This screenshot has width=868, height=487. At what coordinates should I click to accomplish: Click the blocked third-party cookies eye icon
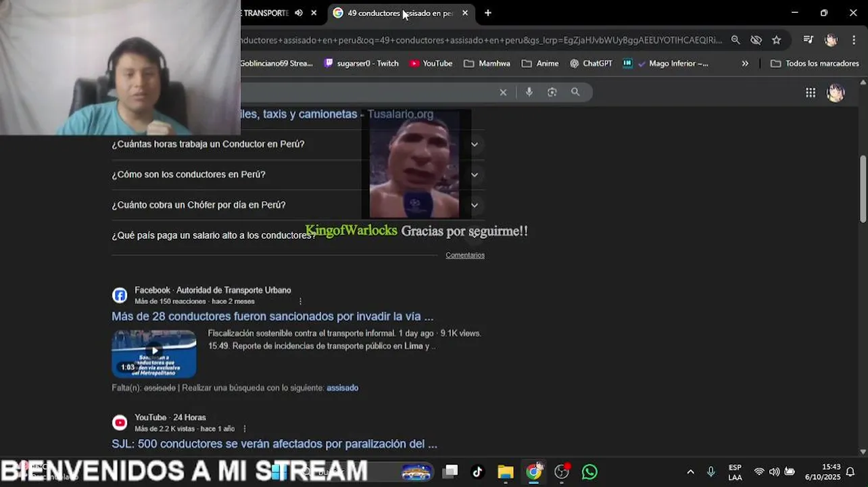[756, 40]
